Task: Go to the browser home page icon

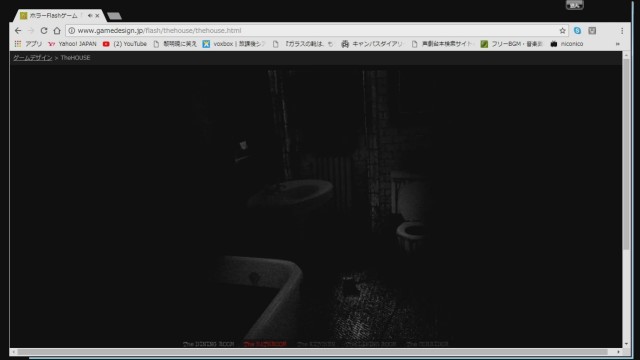Action: [57, 31]
